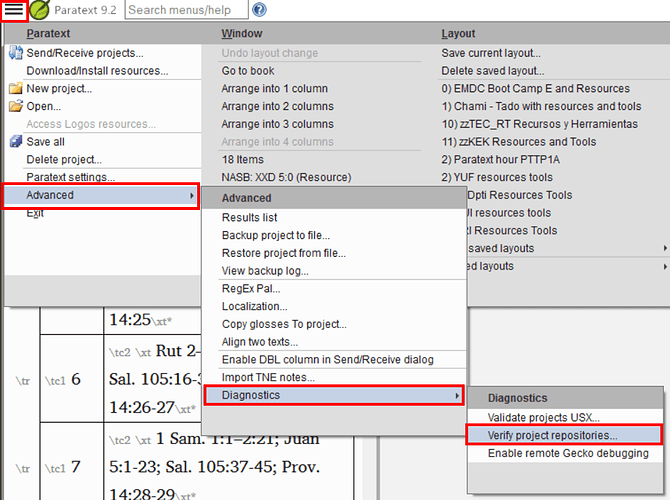
Task: Click in the Search menus/help field
Action: coord(186,10)
